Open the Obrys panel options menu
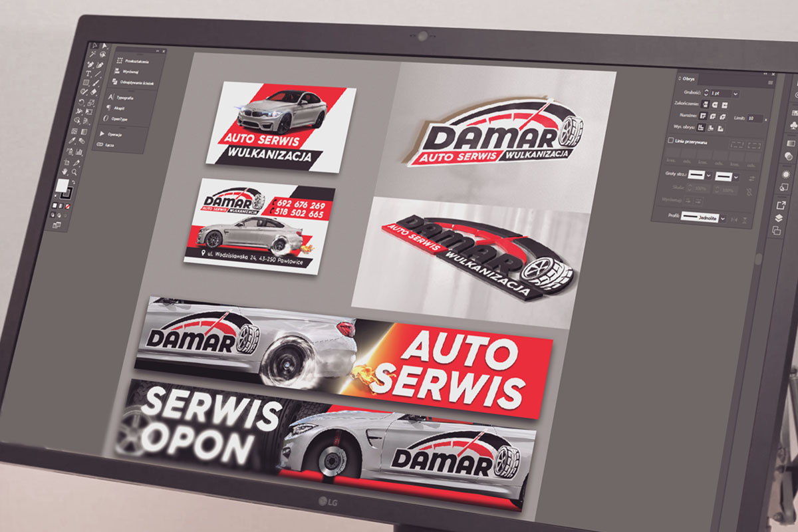Viewport: 798px width, 532px height. 770,82
